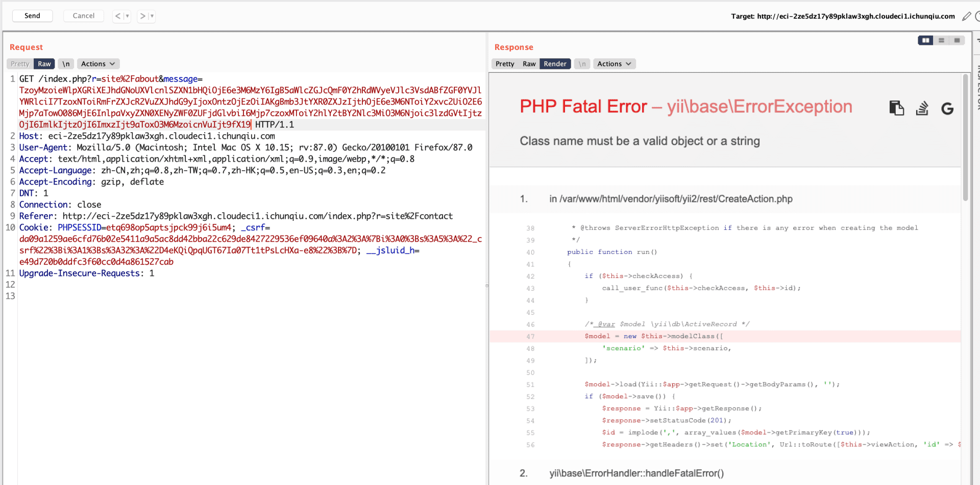Click 'Upgrade-Insecure-Requests' header line
The height and width of the screenshot is (485, 980).
[87, 273]
